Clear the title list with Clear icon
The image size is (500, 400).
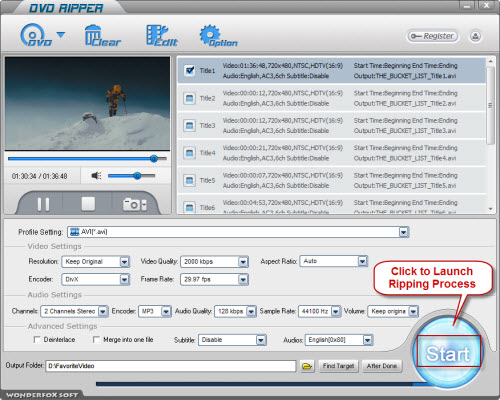(103, 35)
